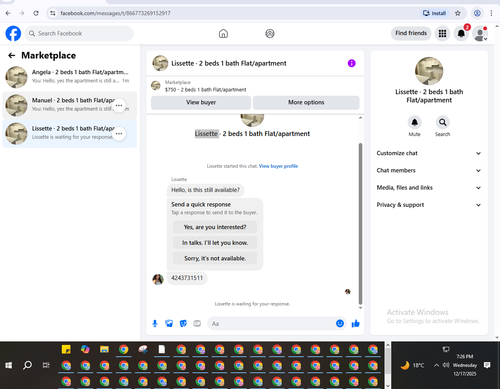Viewport: 500px width, 389px height.
Task: Focus the Search Facebook field
Action: (79, 33)
